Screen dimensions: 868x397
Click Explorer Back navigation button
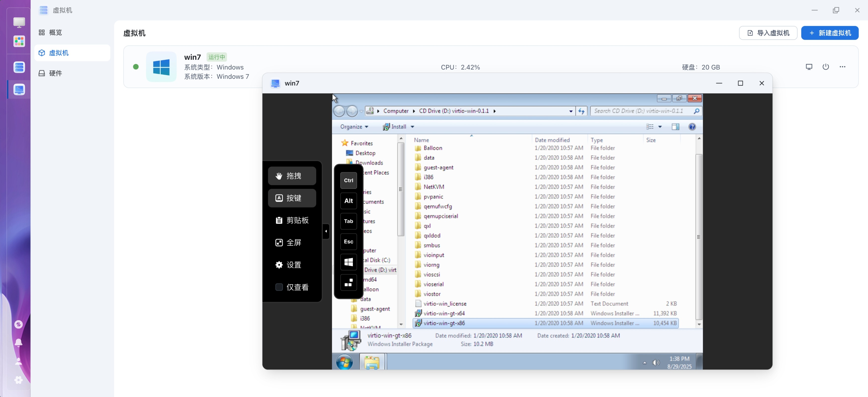click(339, 111)
